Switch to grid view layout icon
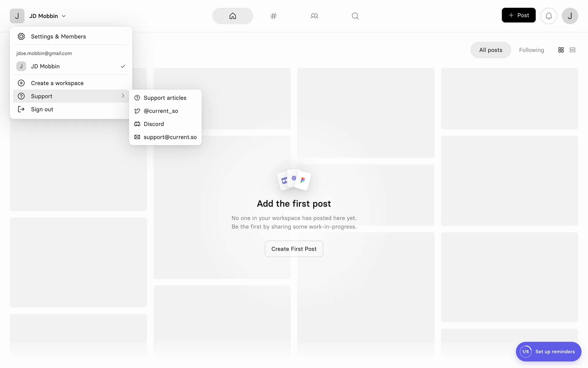Viewport: 588px width, 368px height. (x=561, y=50)
